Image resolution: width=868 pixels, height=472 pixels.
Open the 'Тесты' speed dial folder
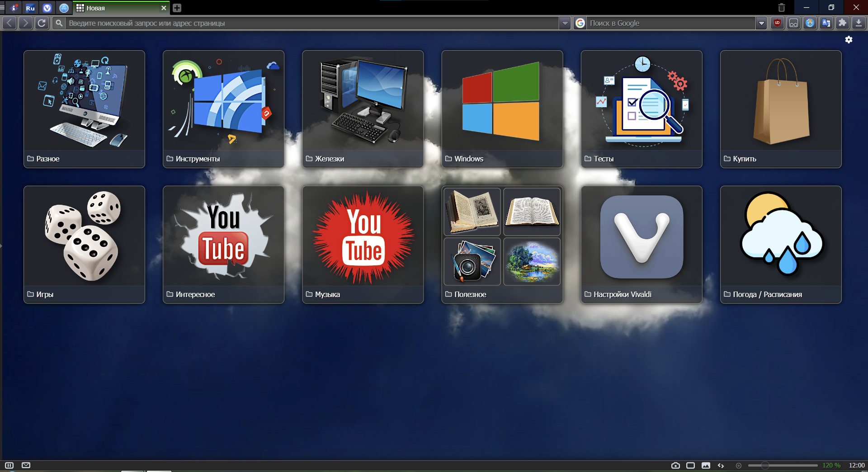(642, 109)
